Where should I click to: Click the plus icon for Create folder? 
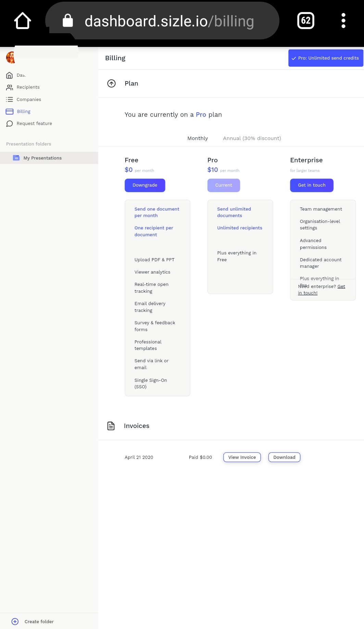(15, 621)
